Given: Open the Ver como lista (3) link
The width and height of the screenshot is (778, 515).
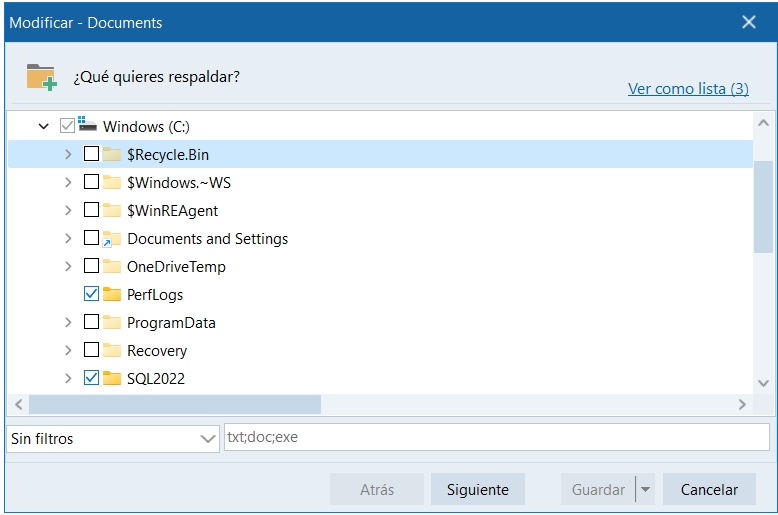Looking at the screenshot, I should 688,89.
